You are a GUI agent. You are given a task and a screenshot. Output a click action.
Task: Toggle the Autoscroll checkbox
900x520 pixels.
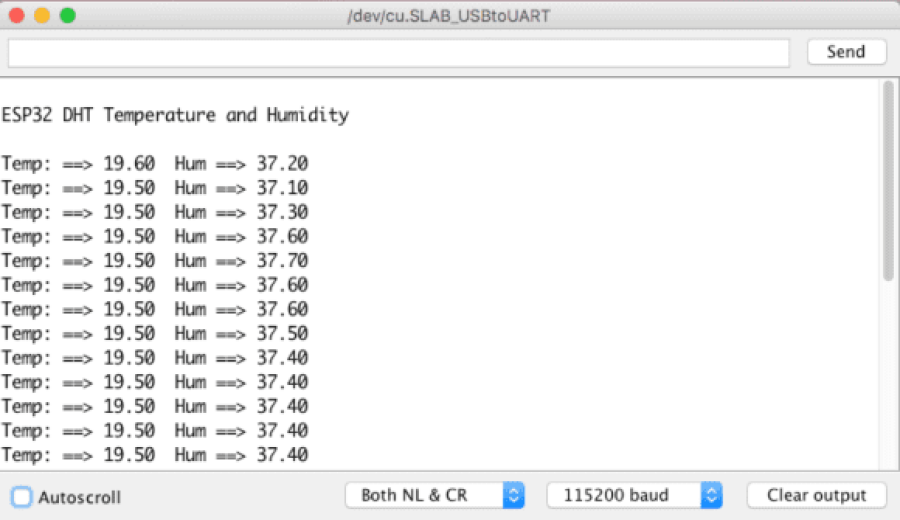[x=21, y=497]
